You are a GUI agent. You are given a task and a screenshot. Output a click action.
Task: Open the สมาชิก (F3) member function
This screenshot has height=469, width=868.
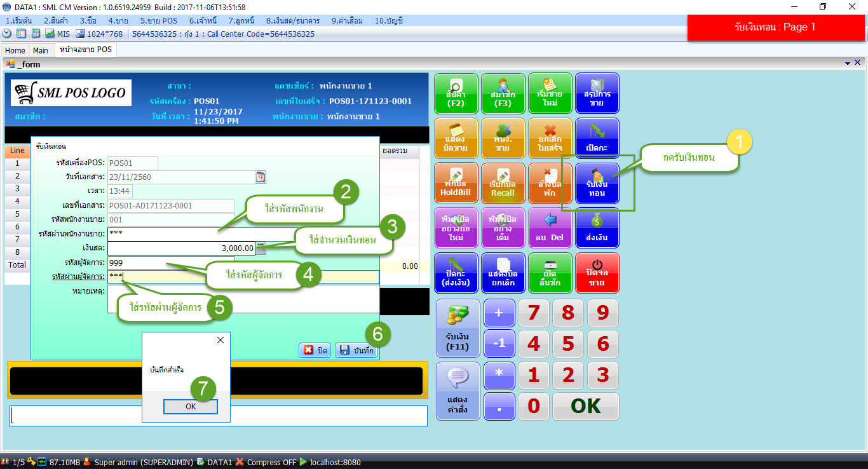click(x=503, y=93)
